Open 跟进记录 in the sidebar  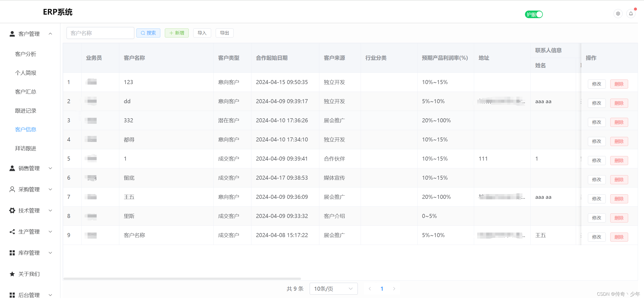(x=26, y=111)
